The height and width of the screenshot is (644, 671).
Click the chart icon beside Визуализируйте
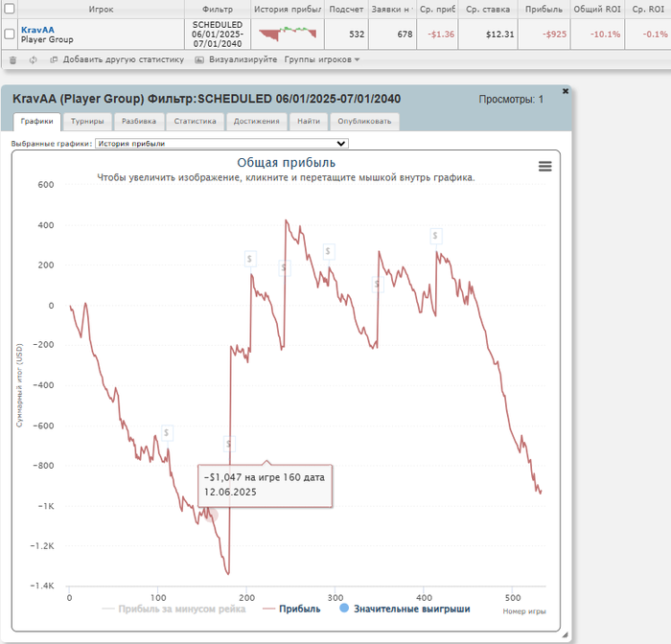[199, 60]
